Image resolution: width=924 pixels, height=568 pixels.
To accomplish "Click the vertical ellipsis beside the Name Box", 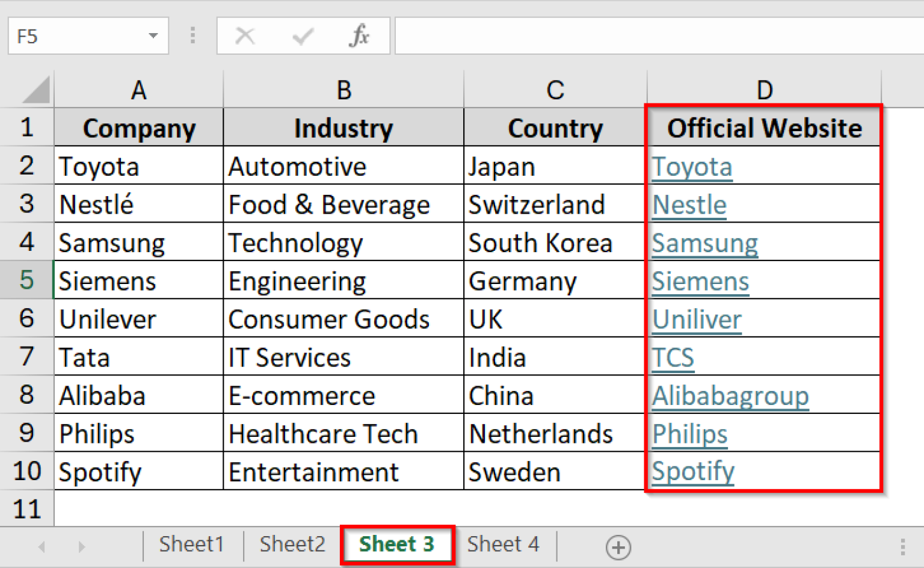I will tap(192, 35).
